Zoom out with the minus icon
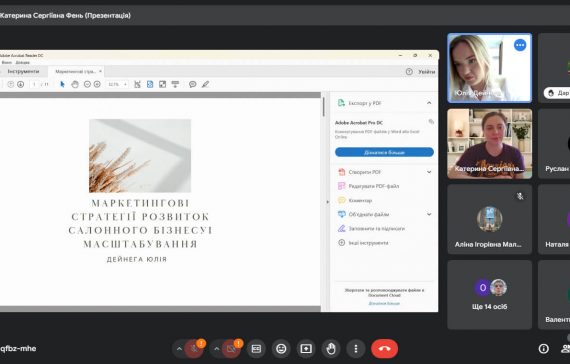570x364 pixels. pyautogui.click(x=87, y=84)
